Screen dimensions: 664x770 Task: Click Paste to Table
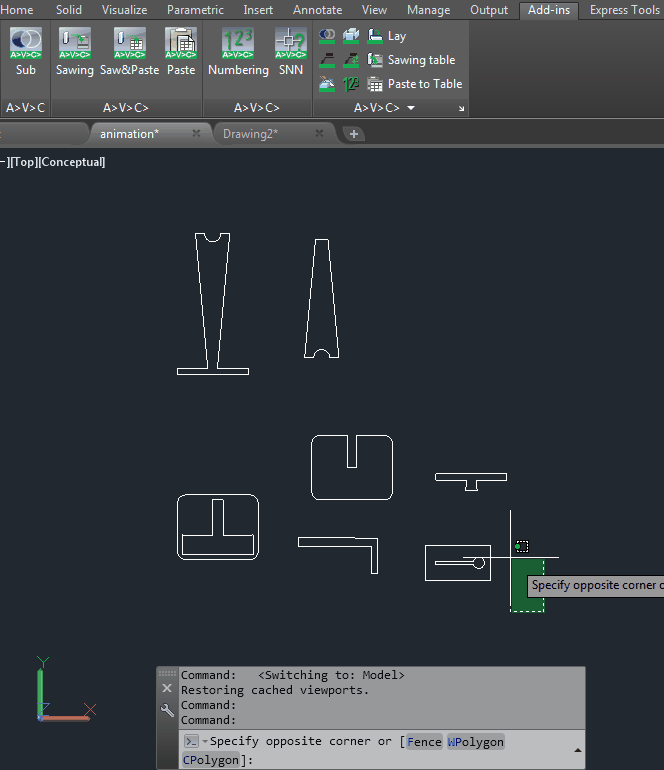tap(415, 84)
